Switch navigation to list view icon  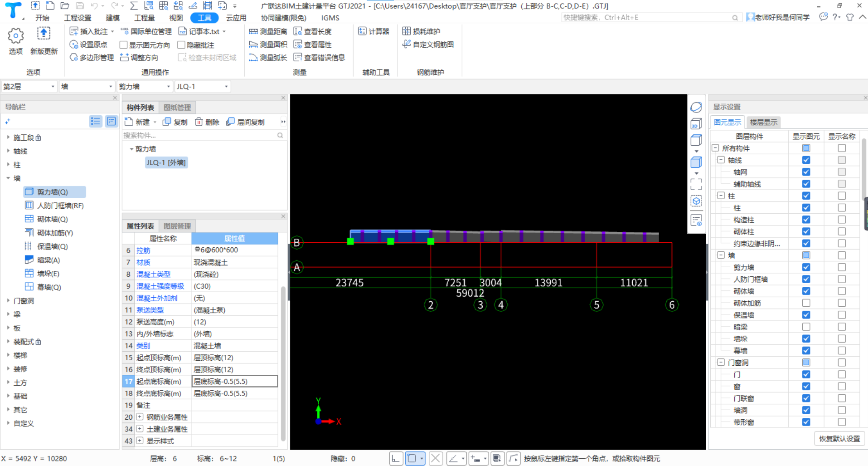point(95,121)
